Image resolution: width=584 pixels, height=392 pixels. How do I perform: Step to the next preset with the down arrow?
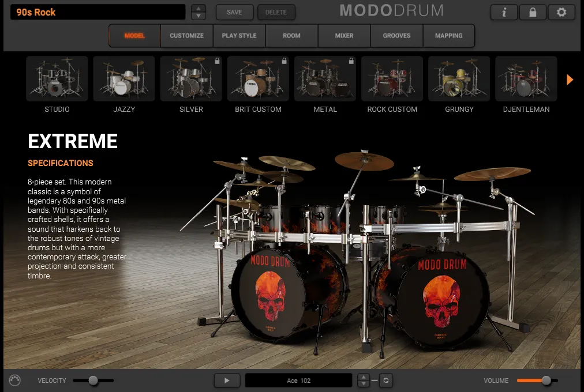[x=199, y=16]
